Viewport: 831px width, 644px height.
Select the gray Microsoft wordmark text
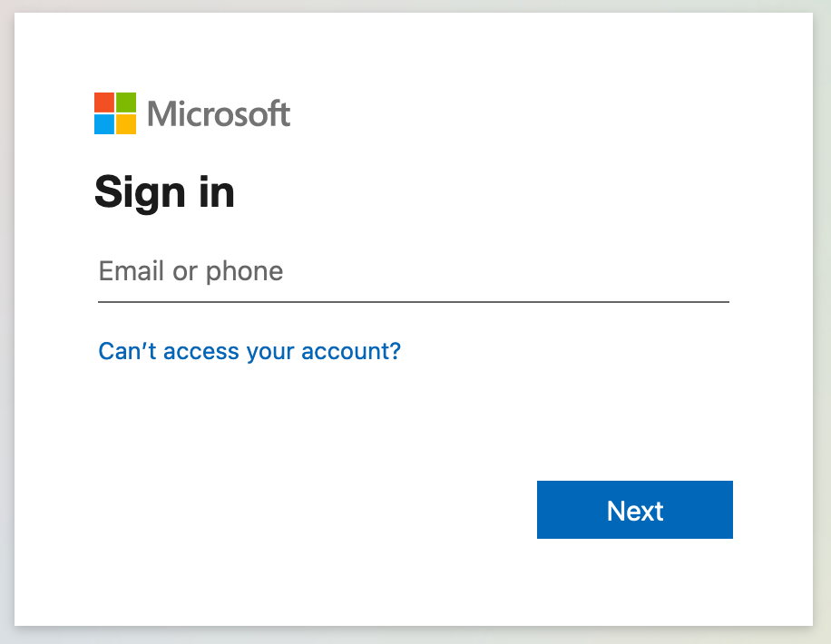pos(219,113)
